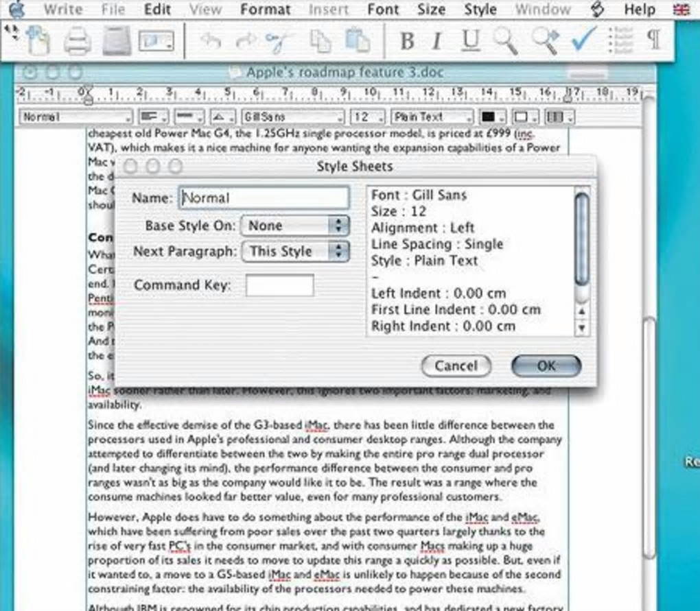Open the font size 12 dropdown
Image resolution: width=700 pixels, height=611 pixels.
367,117
